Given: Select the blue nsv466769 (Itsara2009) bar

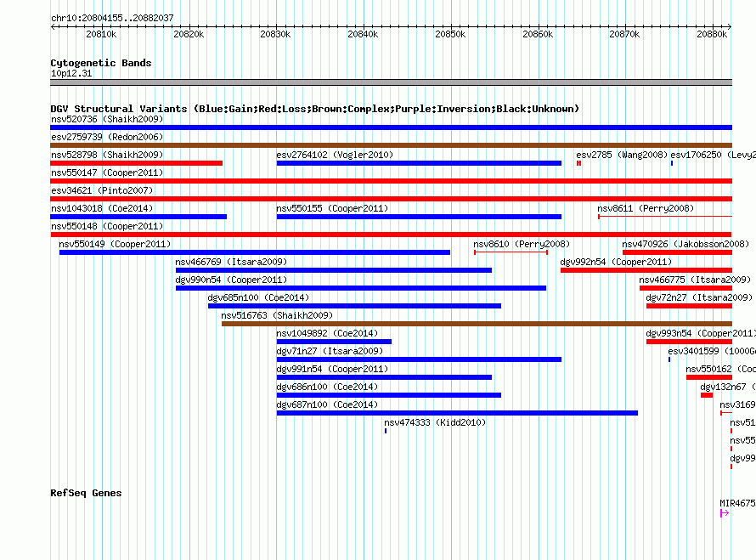Looking at the screenshot, I should [334, 270].
